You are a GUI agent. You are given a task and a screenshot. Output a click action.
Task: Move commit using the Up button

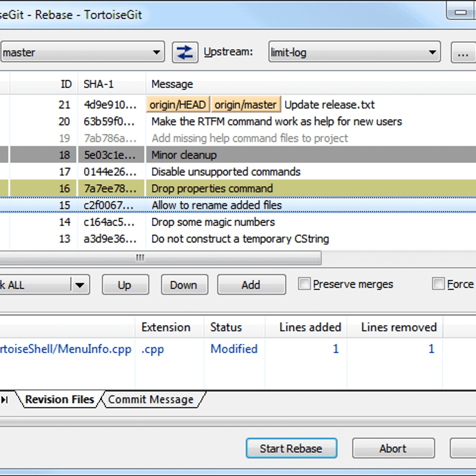(125, 285)
